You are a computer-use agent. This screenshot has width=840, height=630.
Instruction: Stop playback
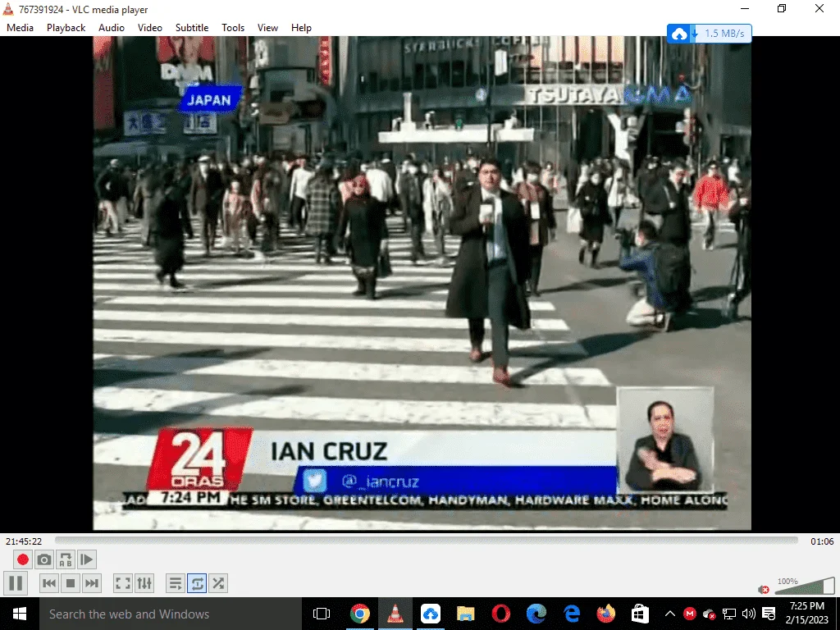coord(71,583)
